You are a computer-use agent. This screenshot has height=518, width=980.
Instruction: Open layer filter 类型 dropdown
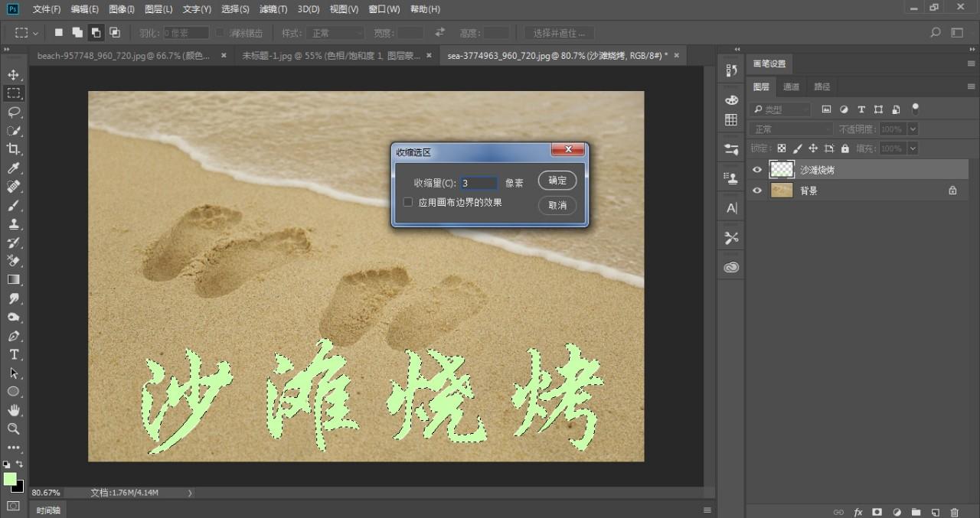(779, 109)
